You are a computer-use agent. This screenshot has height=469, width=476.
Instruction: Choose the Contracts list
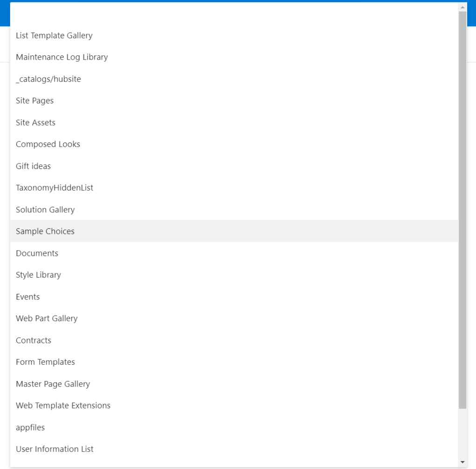34,340
